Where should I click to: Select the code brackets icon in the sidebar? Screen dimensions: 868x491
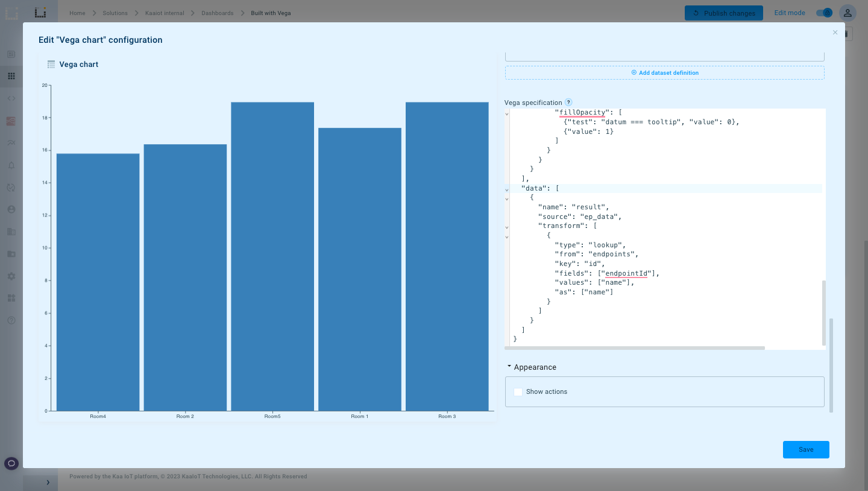tap(11, 98)
